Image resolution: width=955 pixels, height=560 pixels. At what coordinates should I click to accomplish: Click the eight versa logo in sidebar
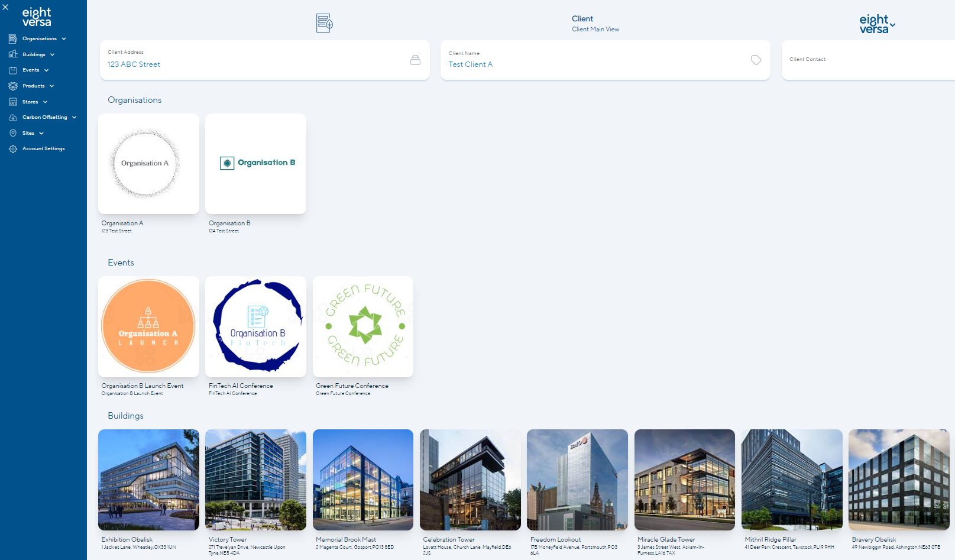click(x=37, y=17)
